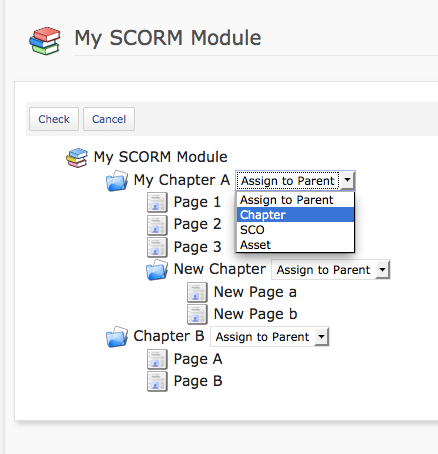438x454 pixels.
Task: Click the Page 2 page icon
Action: 157,225
